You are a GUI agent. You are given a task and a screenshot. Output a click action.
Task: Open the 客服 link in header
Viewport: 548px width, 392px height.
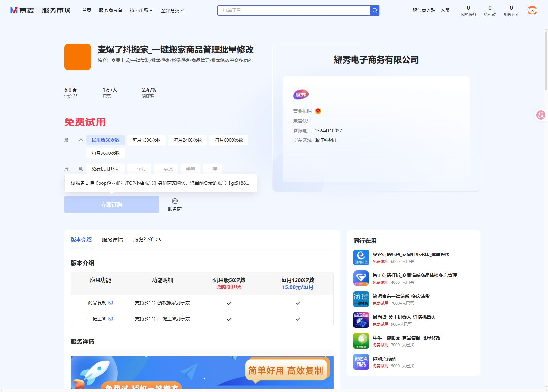pyautogui.click(x=445, y=10)
